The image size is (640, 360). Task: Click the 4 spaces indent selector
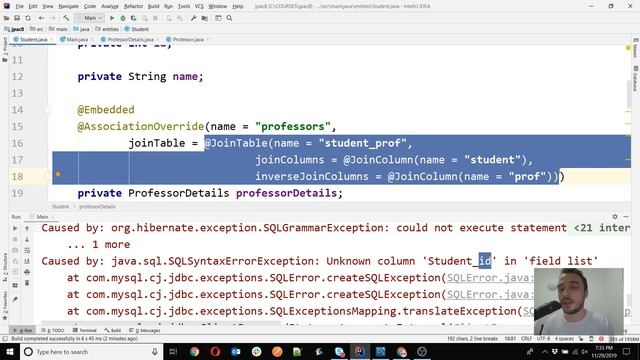click(x=564, y=339)
